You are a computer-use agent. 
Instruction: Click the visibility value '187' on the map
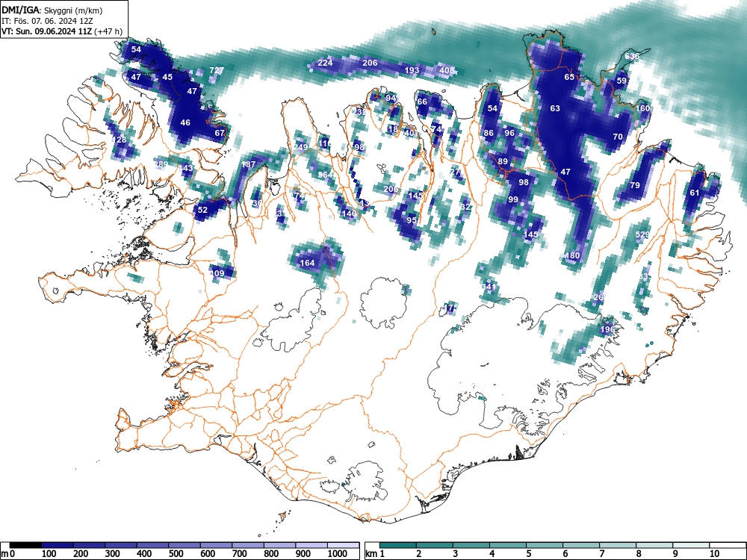tap(248, 165)
